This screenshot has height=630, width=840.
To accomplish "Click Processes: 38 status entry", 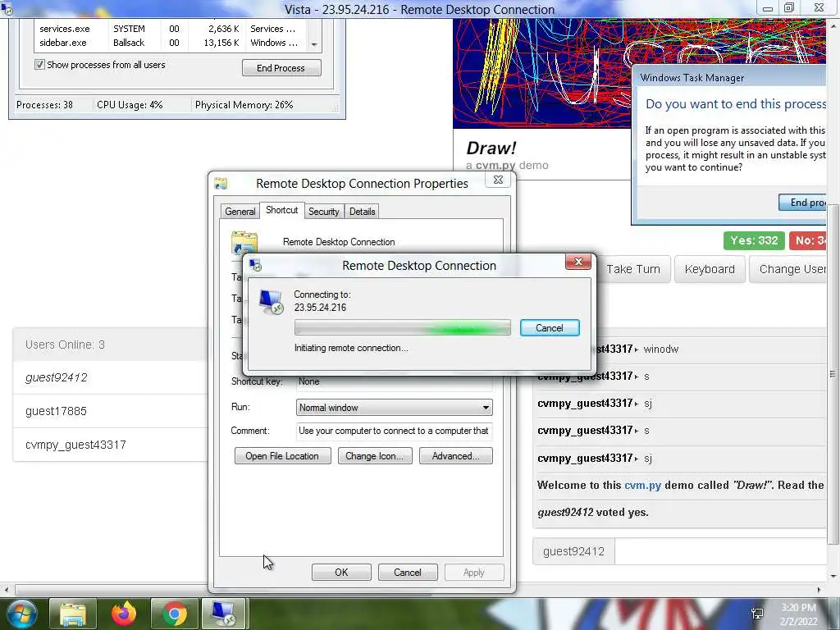I will pyautogui.click(x=44, y=105).
